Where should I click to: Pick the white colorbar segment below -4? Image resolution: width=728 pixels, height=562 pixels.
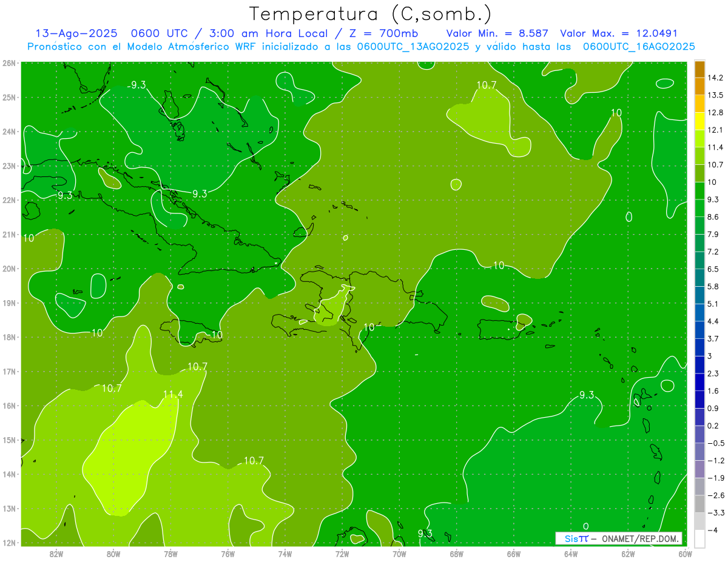(x=699, y=538)
